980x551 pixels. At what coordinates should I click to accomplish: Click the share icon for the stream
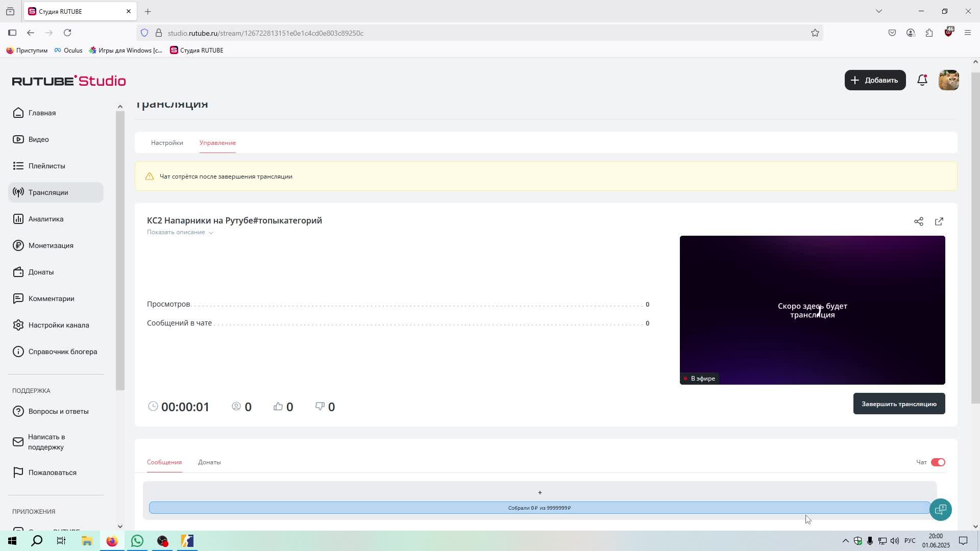pyautogui.click(x=919, y=221)
